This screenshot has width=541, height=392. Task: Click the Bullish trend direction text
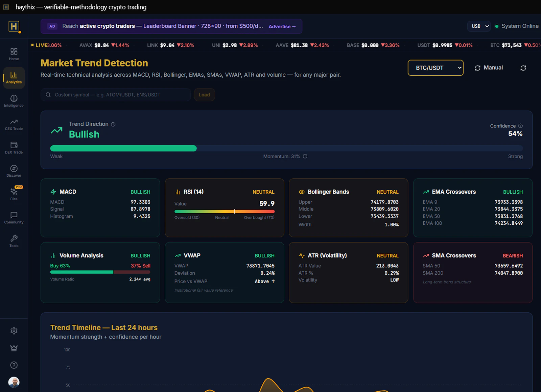(x=84, y=134)
